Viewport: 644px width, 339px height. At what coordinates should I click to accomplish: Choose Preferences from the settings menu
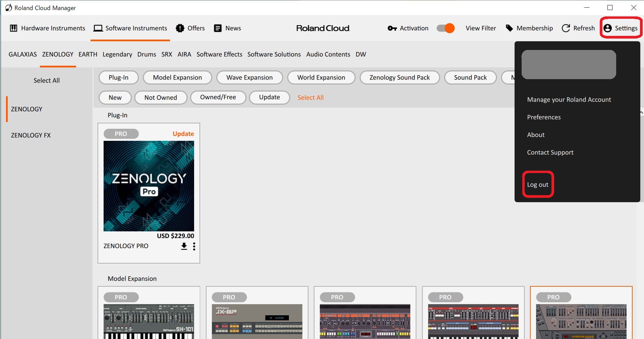pos(544,117)
